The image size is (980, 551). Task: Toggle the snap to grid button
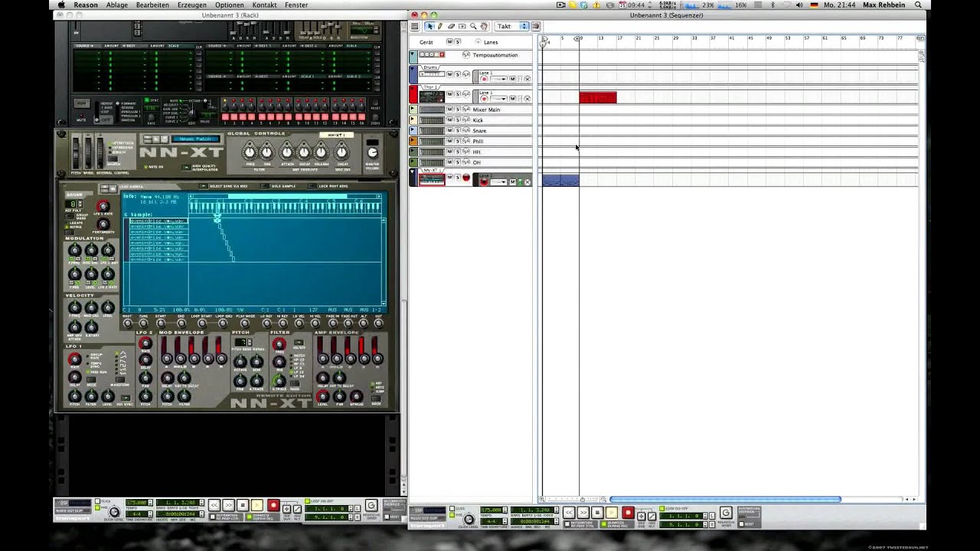pos(536,26)
